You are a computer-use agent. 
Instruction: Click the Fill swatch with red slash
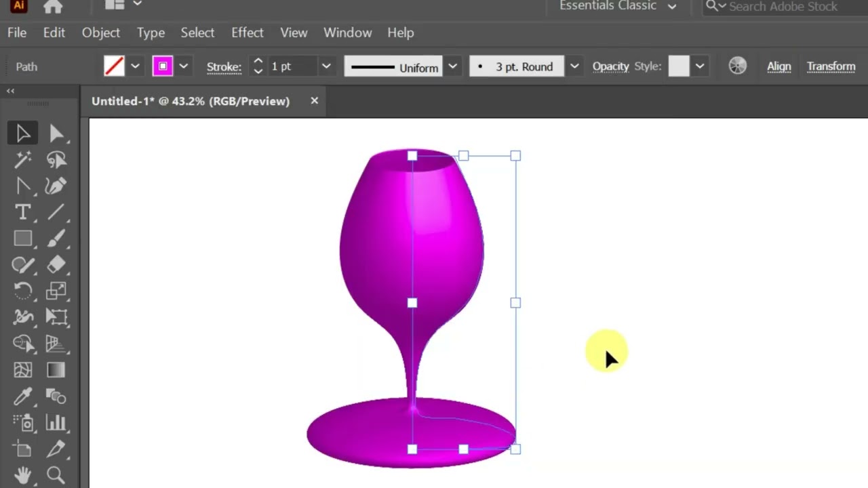click(114, 66)
